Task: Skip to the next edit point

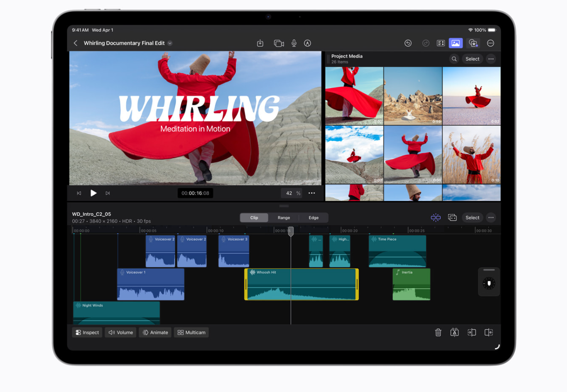Action: [108, 193]
